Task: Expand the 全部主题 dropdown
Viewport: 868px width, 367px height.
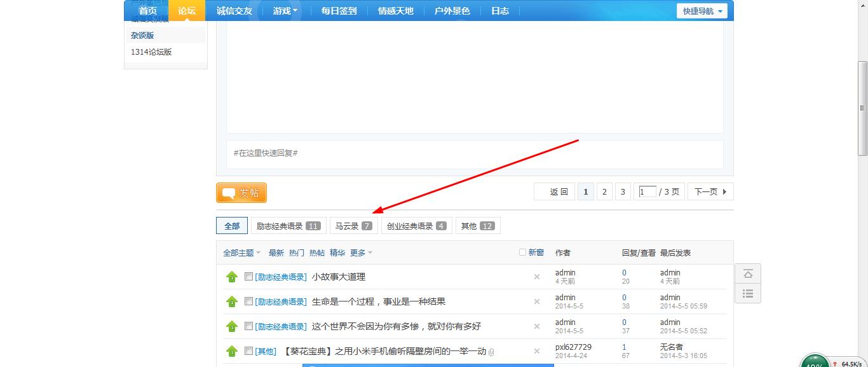Action: [x=241, y=253]
